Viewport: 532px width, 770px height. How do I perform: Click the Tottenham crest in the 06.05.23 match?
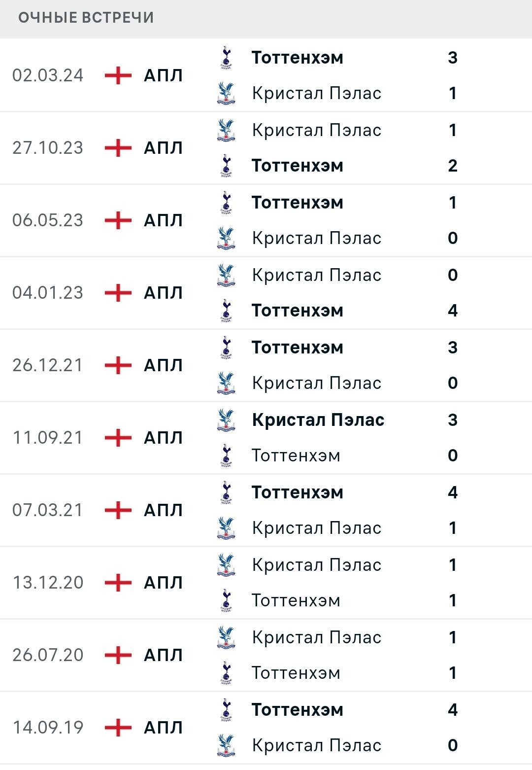(x=226, y=203)
